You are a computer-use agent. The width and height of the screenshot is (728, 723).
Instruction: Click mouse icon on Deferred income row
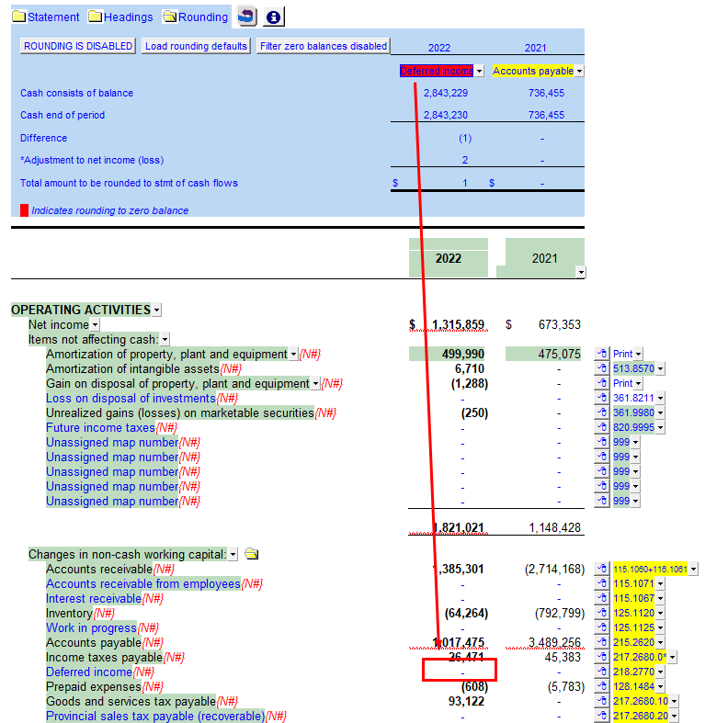click(602, 672)
